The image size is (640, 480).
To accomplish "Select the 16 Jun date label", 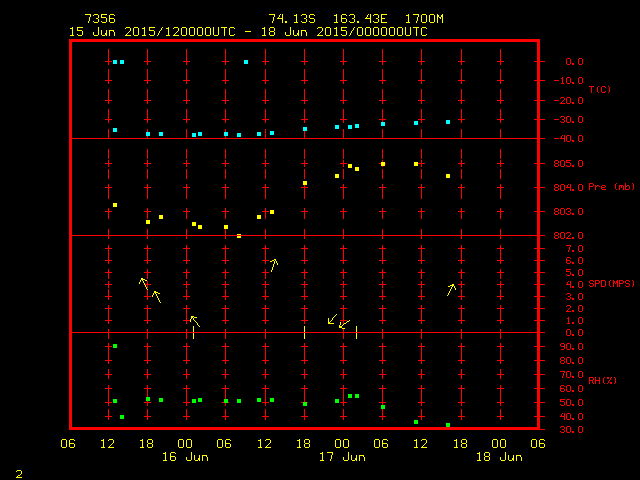I will 186,457.
